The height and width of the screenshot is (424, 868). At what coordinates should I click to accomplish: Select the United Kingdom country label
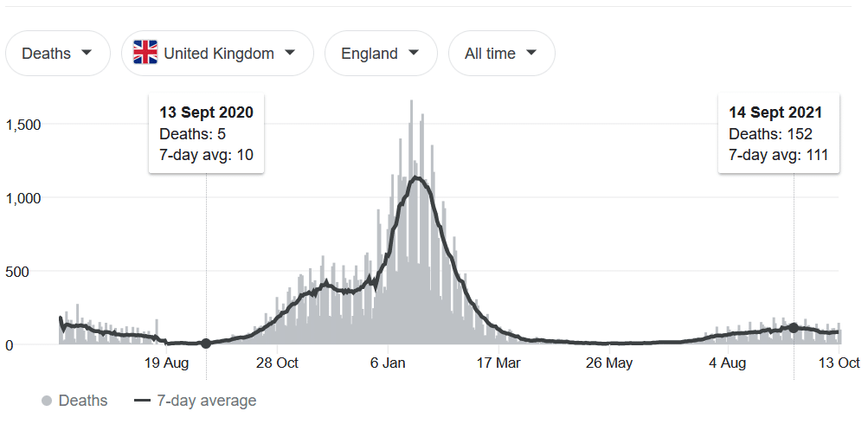219,54
